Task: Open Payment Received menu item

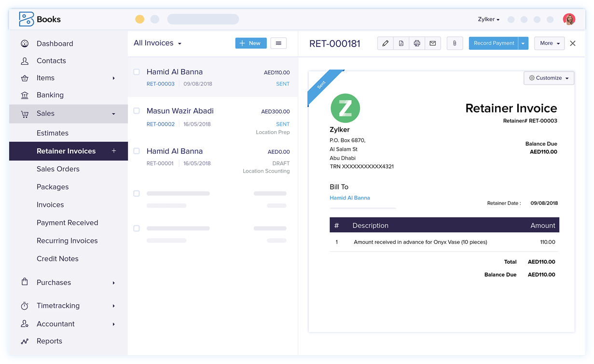Action: (x=68, y=223)
